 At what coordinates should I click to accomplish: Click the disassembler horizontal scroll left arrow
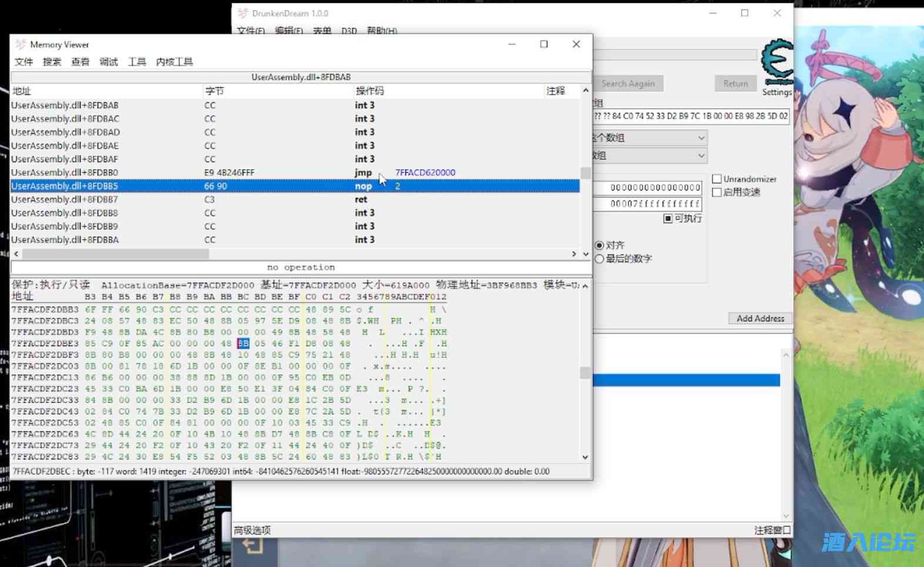pyautogui.click(x=16, y=254)
